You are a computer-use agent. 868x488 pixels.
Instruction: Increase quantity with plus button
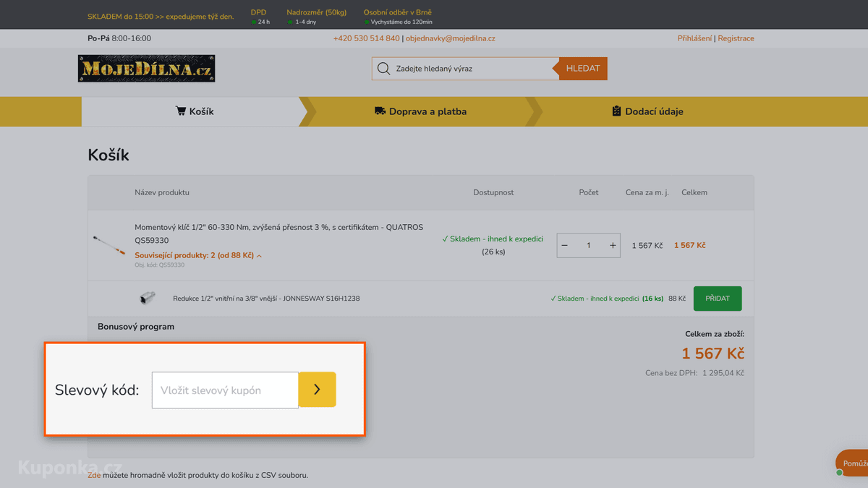613,246
